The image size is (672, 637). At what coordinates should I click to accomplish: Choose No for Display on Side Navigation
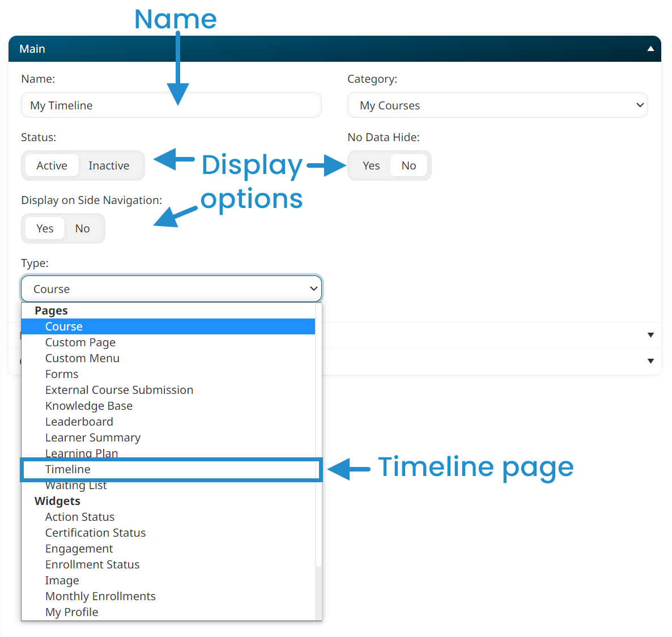coord(82,228)
